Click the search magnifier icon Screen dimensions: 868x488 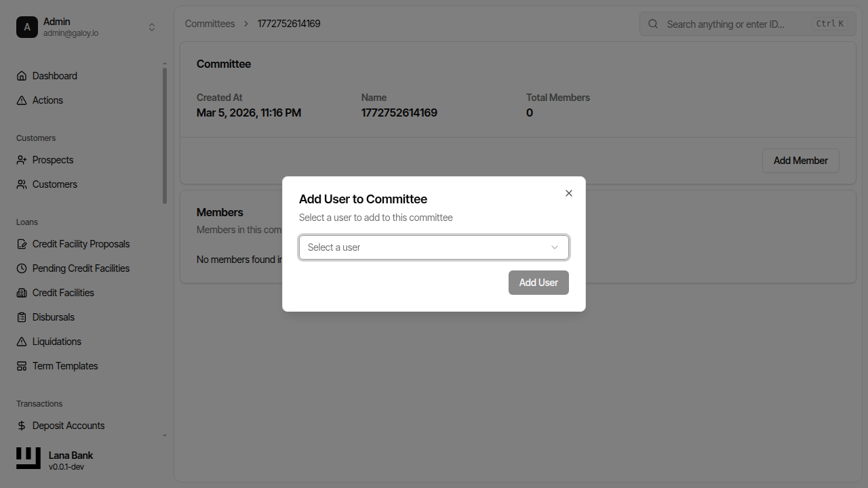point(652,23)
